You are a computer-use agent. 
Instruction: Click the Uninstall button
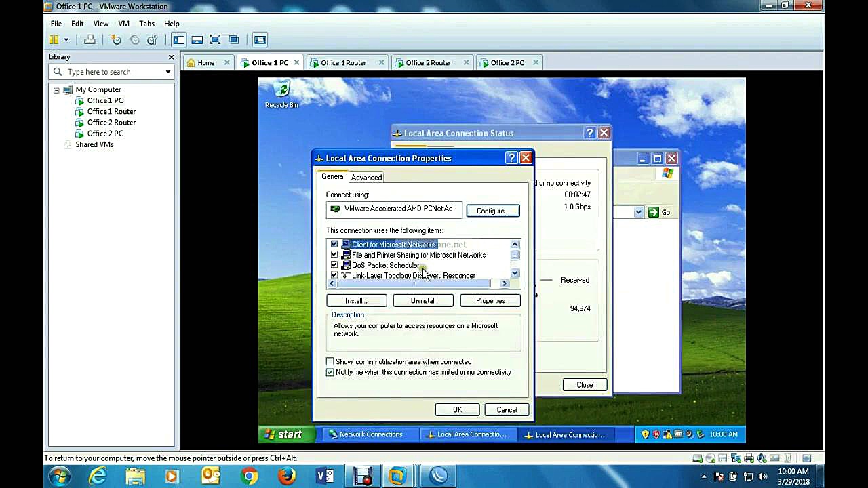coord(423,301)
